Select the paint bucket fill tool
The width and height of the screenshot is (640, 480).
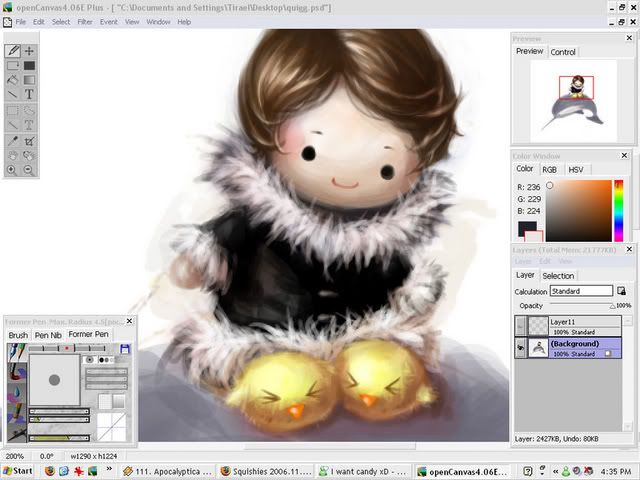pos(13,80)
